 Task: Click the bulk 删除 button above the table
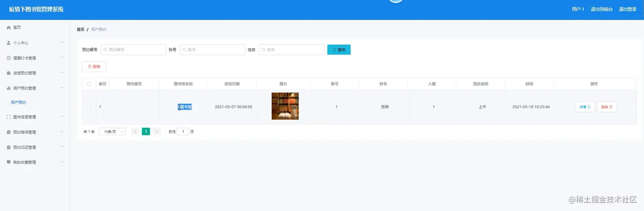pos(94,66)
